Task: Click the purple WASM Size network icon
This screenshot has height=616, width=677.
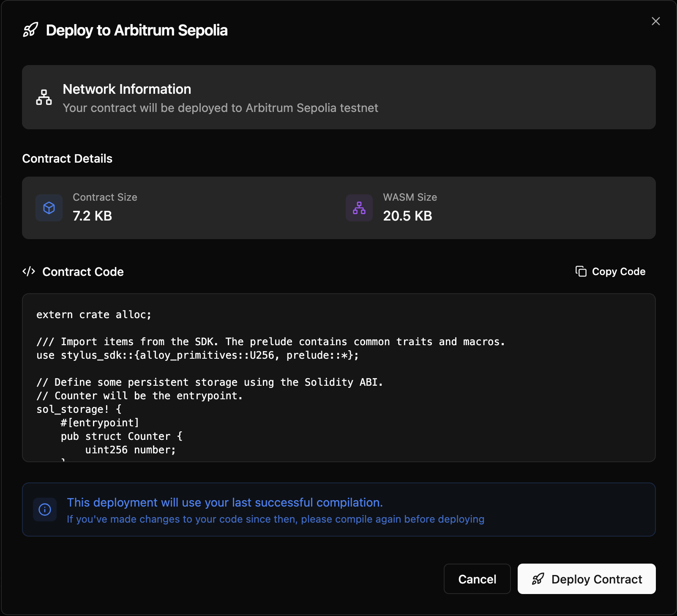Action: pyautogui.click(x=359, y=208)
